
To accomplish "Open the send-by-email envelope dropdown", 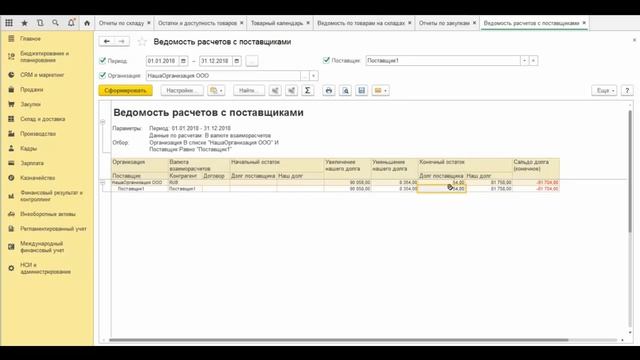I will point(380,90).
